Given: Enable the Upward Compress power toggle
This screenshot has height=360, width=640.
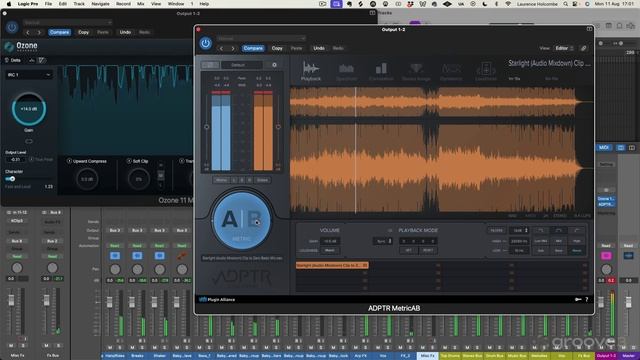Looking at the screenshot, I should point(69,161).
